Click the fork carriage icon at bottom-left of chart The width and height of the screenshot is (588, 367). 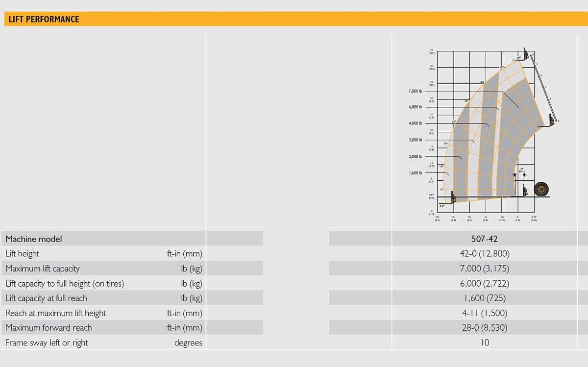coord(453,198)
